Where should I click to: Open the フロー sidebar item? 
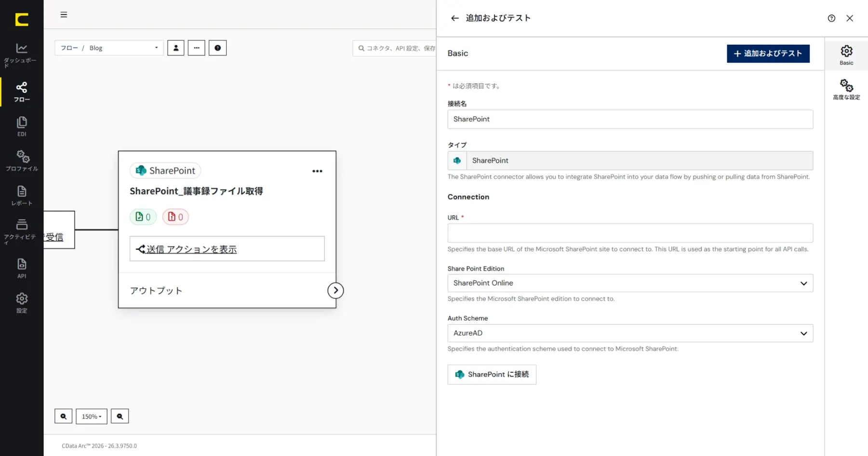22,91
